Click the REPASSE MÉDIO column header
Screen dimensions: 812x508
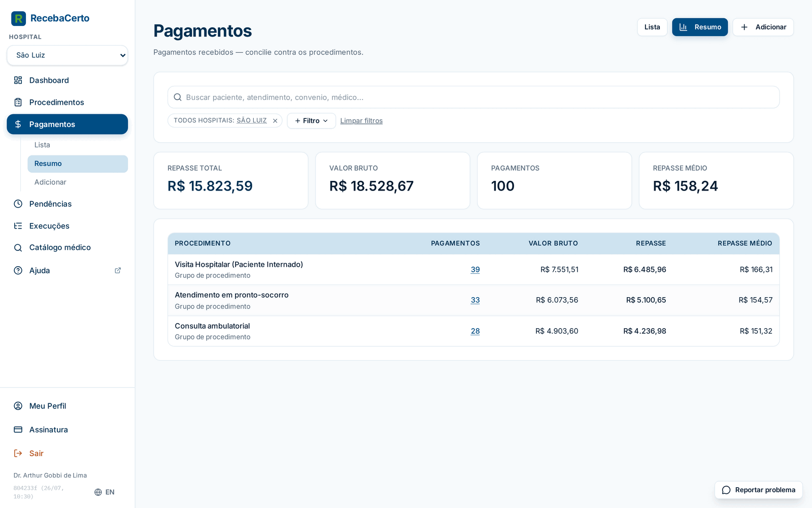pos(745,243)
